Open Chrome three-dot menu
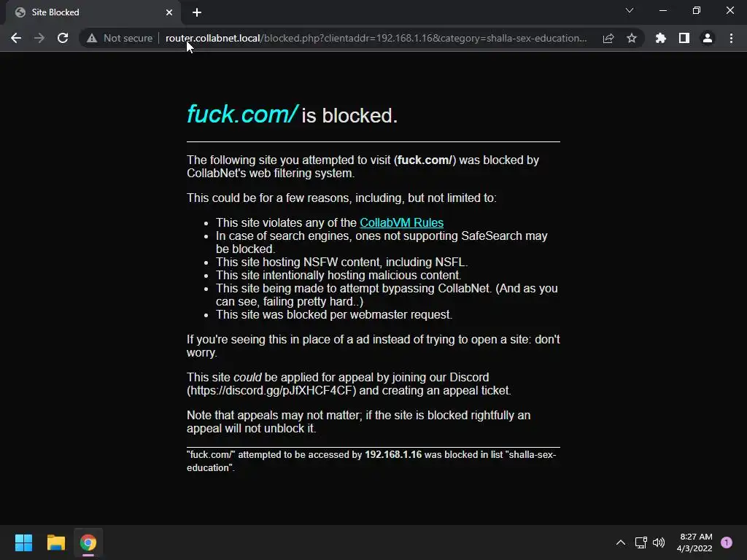 coord(731,38)
